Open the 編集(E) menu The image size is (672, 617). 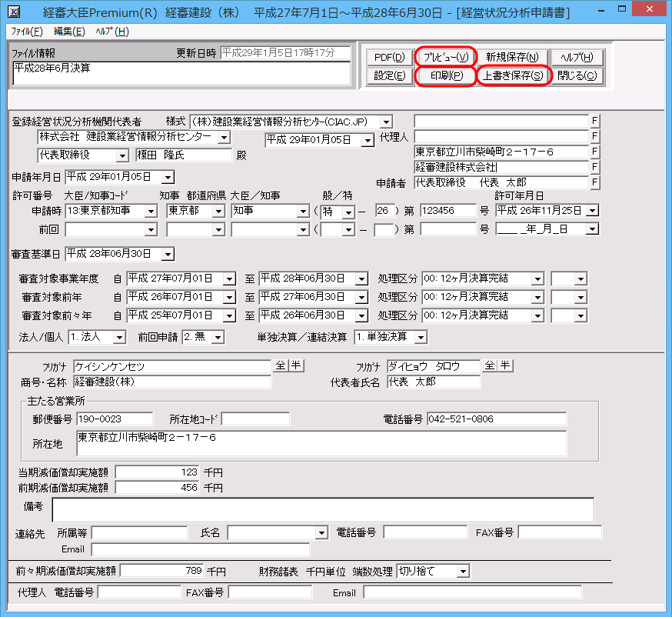click(x=69, y=32)
